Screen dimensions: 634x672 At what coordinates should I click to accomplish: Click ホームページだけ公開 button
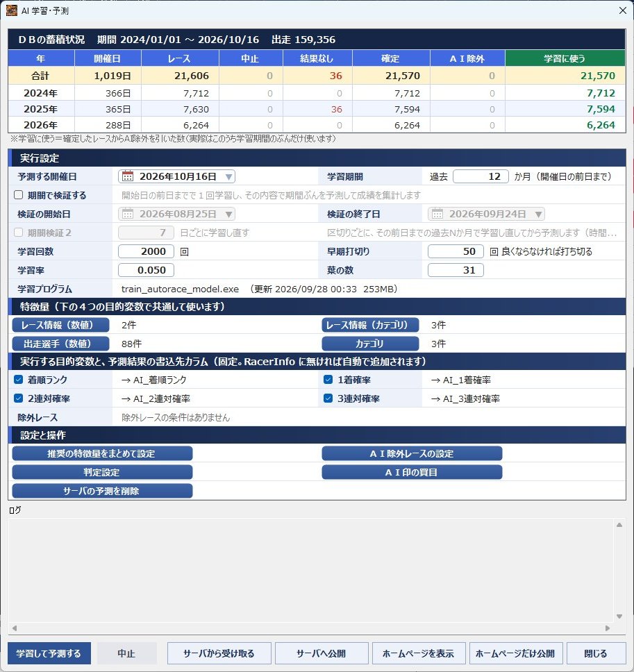[516, 653]
